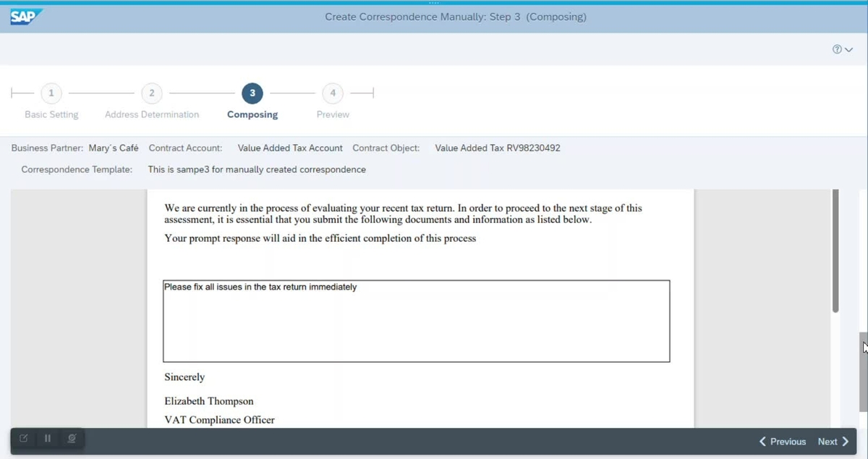868x459 pixels.
Task: Select the edit annotation icon in bottom toolbar
Action: click(x=23, y=438)
